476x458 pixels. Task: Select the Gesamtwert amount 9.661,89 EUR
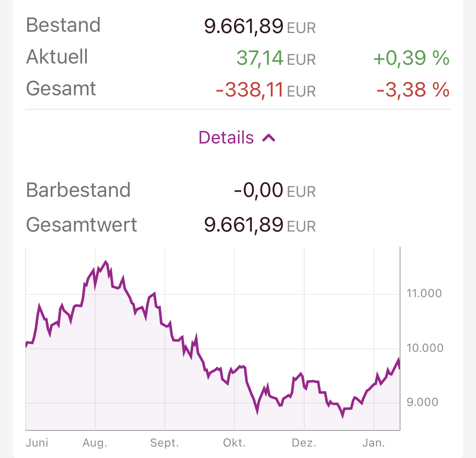pyautogui.click(x=260, y=225)
